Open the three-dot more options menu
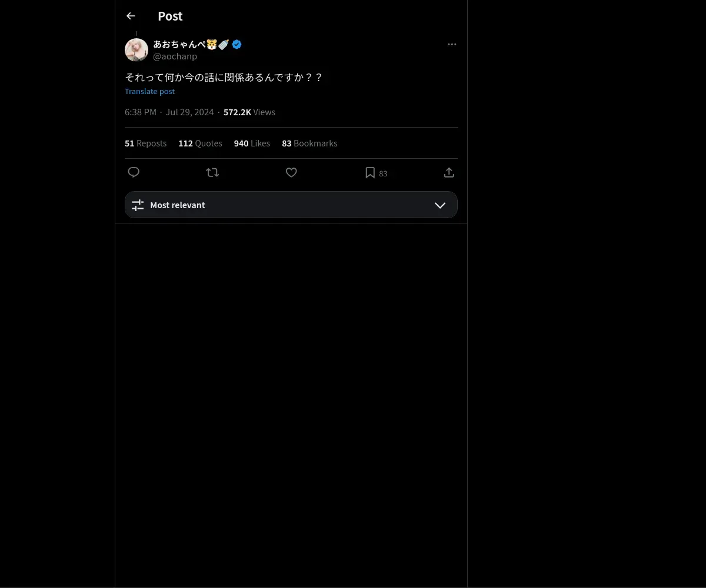Screen dimensions: 706x588 point(452,45)
